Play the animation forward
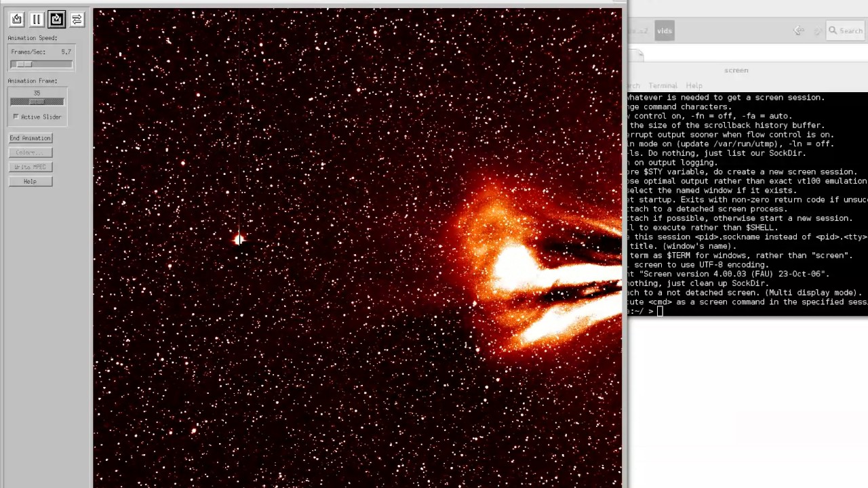The width and height of the screenshot is (868, 488). [57, 20]
